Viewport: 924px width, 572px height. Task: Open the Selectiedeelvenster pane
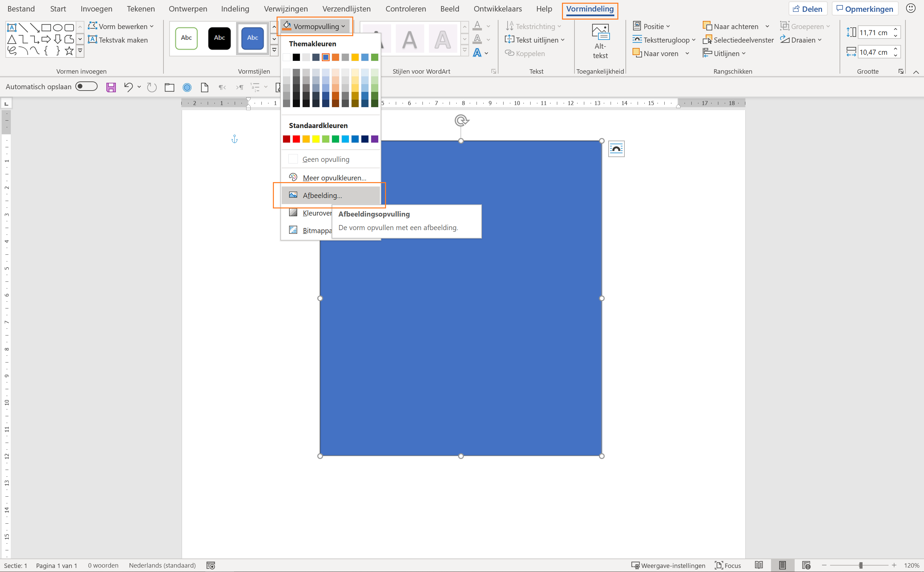738,40
